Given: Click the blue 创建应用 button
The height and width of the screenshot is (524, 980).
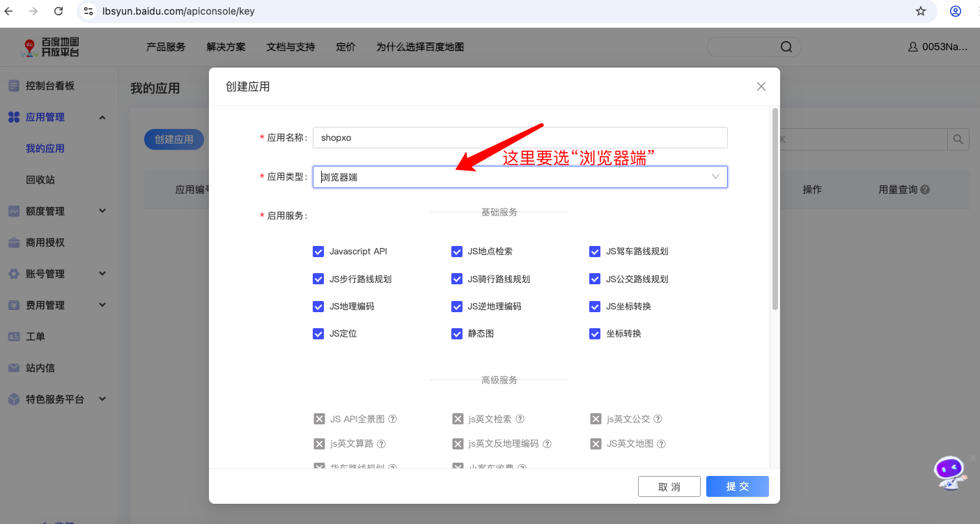Looking at the screenshot, I should click(x=174, y=139).
